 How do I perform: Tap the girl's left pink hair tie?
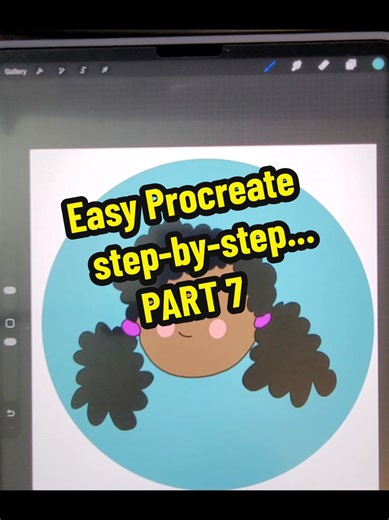pos(130,327)
